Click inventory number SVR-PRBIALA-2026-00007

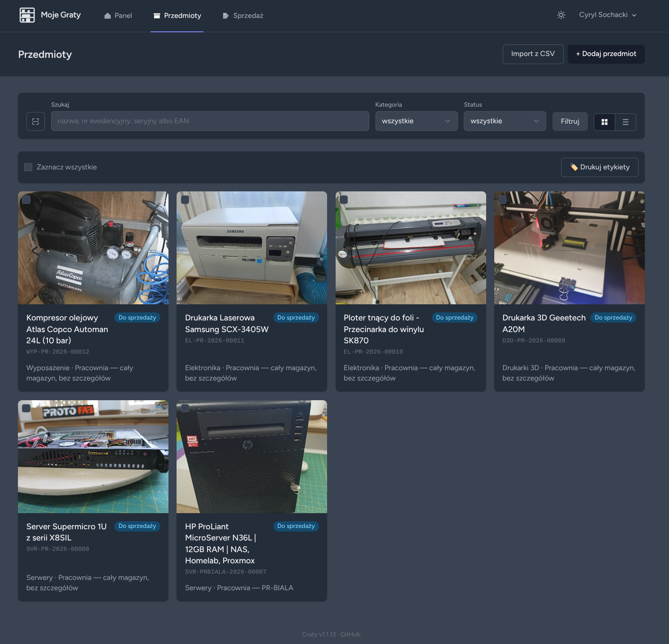pos(226,572)
